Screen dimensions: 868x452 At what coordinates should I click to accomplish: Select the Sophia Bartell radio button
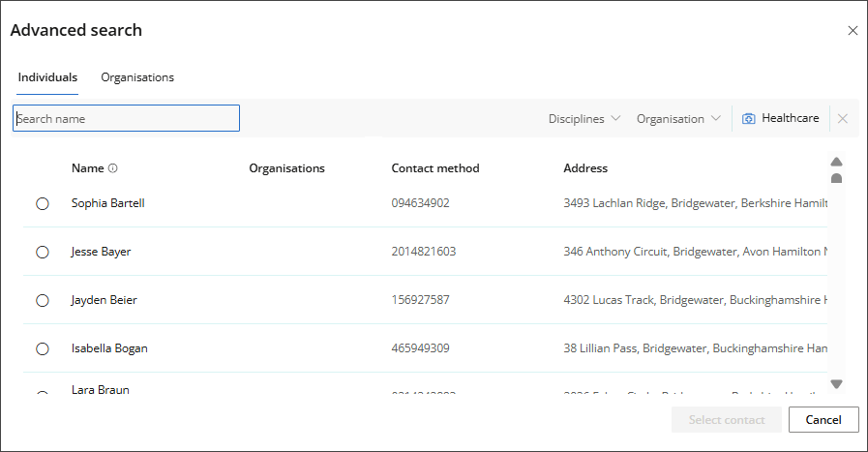43,204
